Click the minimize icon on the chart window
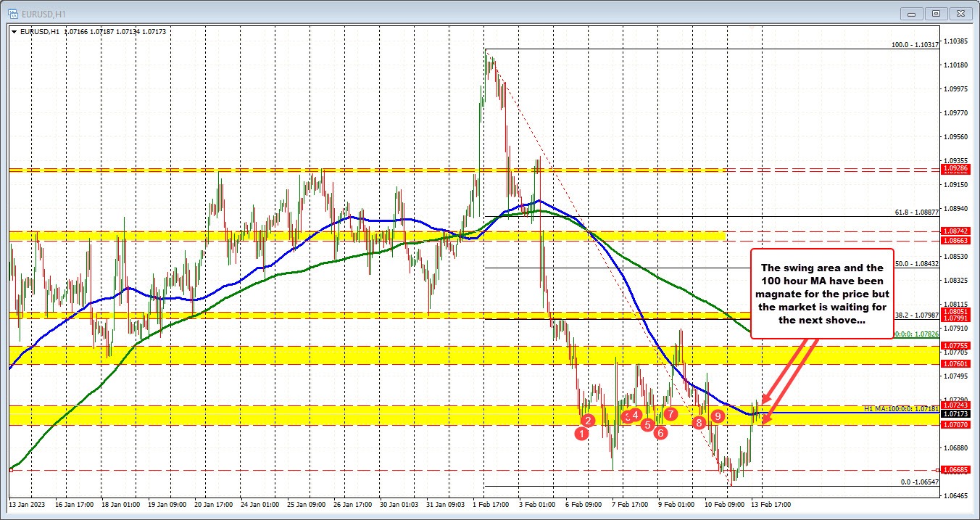The height and width of the screenshot is (520, 980). point(910,12)
